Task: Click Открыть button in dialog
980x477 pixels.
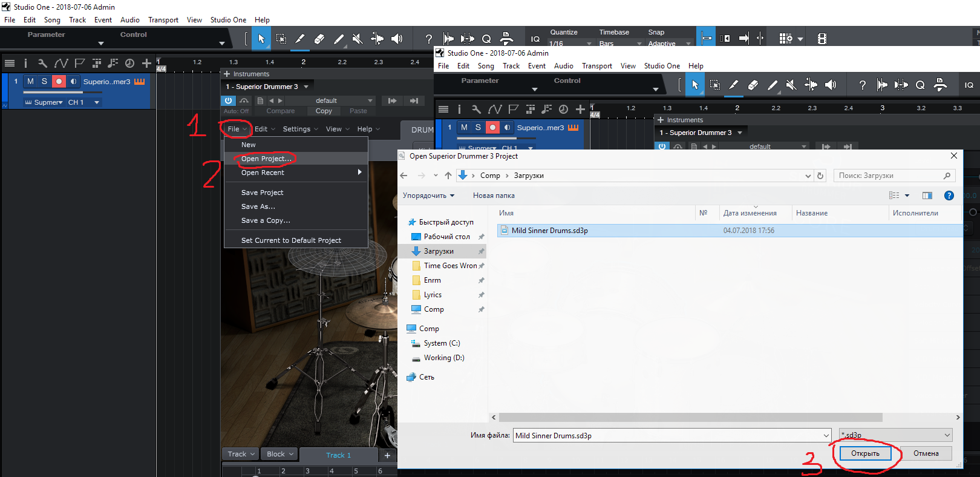Action: click(865, 453)
